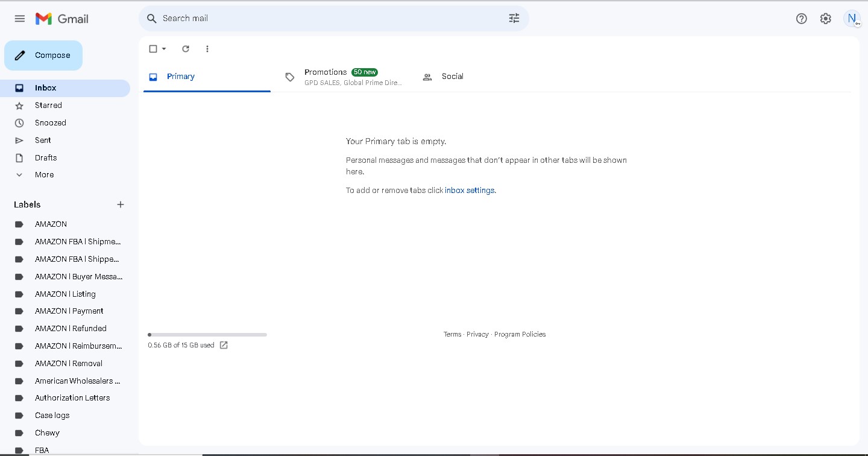This screenshot has height=456, width=868.
Task: Click the 0.56 GB of 15 GB used text
Action: coord(181,346)
